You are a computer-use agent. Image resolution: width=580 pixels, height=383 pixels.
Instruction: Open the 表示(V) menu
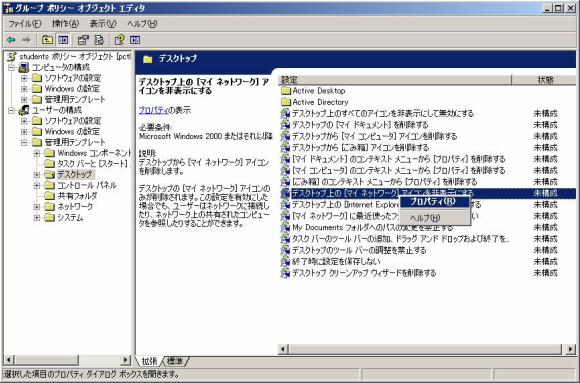tap(103, 24)
